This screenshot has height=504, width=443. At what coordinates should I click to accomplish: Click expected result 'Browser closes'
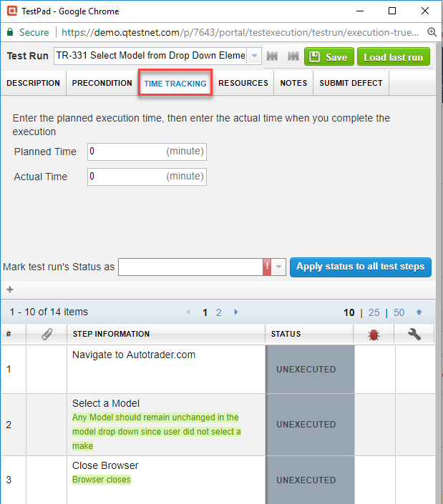click(102, 480)
